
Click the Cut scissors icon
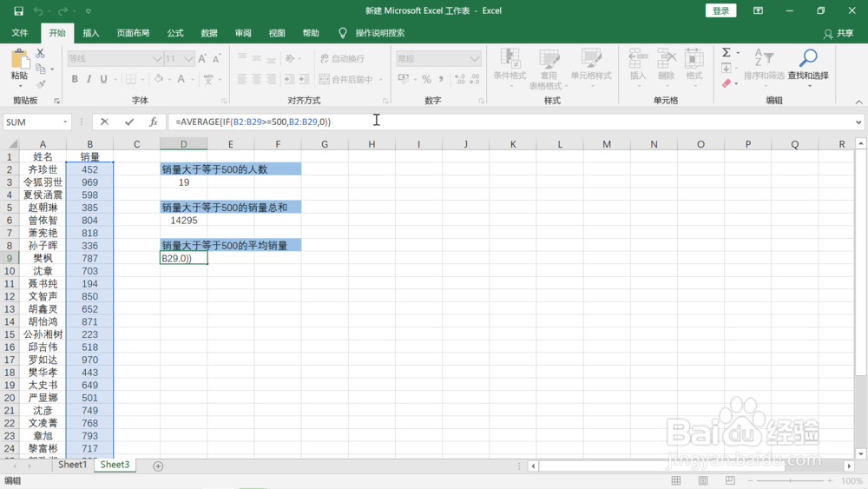41,54
